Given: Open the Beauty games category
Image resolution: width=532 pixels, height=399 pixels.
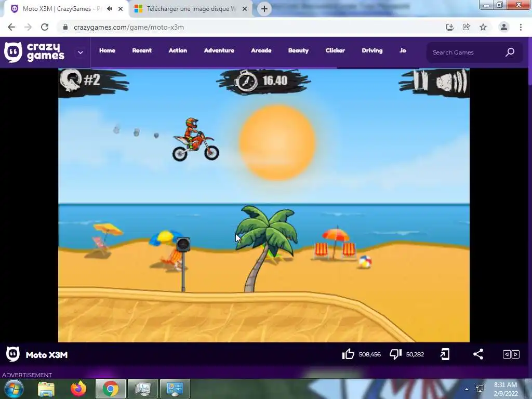Looking at the screenshot, I should click(x=298, y=50).
